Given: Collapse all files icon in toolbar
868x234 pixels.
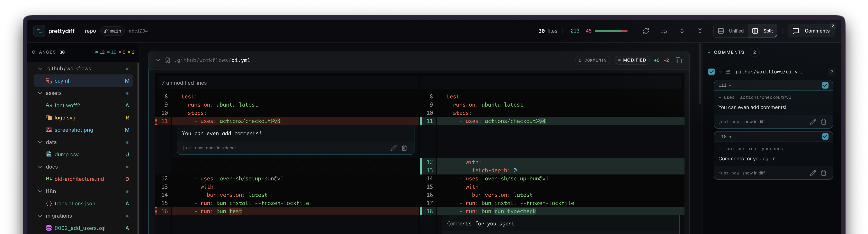Looking at the screenshot, I should 700,31.
